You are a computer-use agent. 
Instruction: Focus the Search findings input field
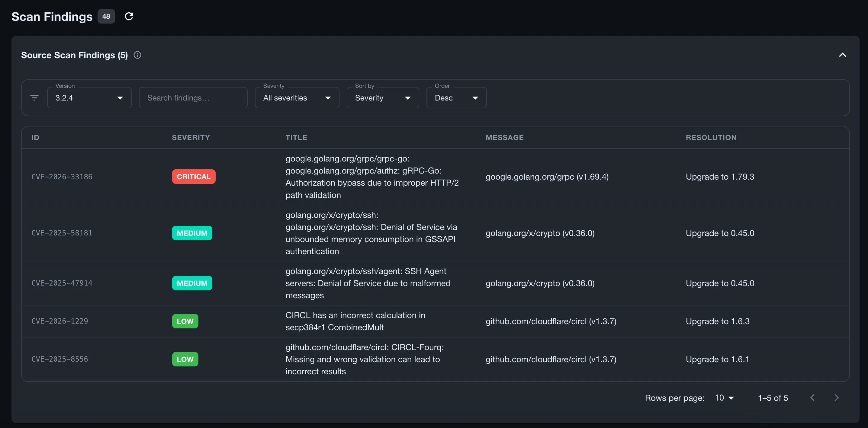(193, 98)
